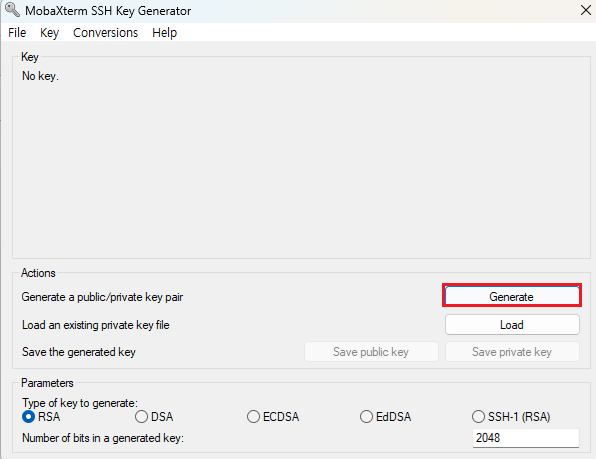Click the Save public key button
The image size is (596, 459).
click(371, 352)
